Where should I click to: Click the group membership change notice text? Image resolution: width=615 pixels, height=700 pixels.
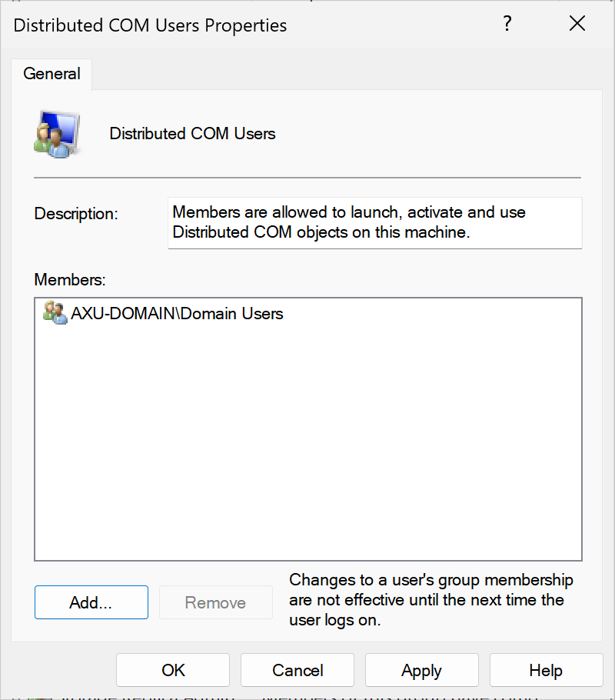430,600
